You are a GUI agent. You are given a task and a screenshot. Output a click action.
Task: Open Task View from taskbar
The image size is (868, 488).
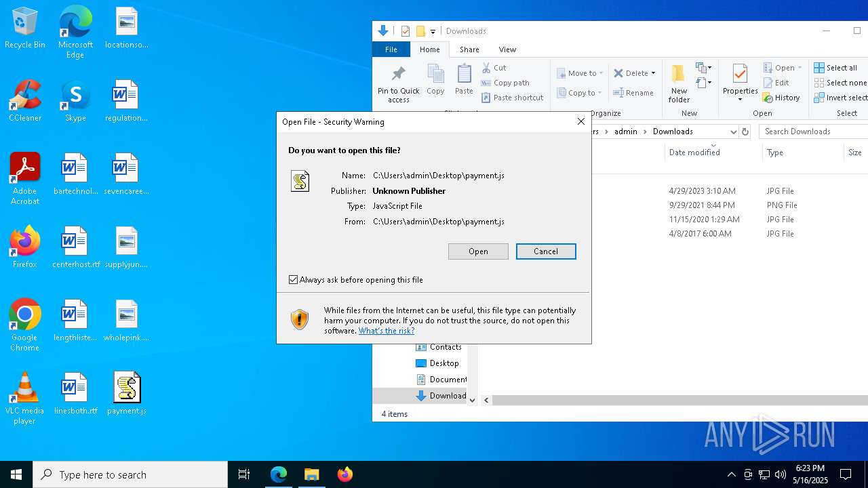(x=244, y=474)
